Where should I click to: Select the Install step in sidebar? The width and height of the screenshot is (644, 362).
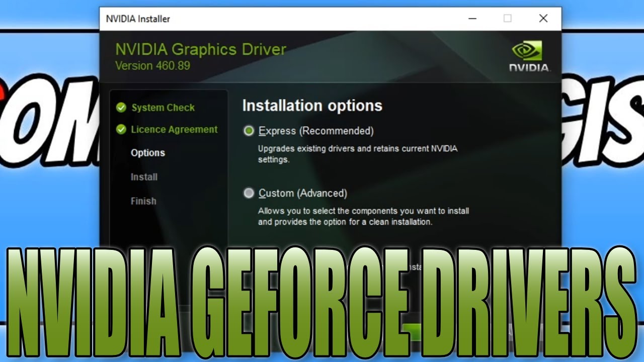(x=144, y=177)
